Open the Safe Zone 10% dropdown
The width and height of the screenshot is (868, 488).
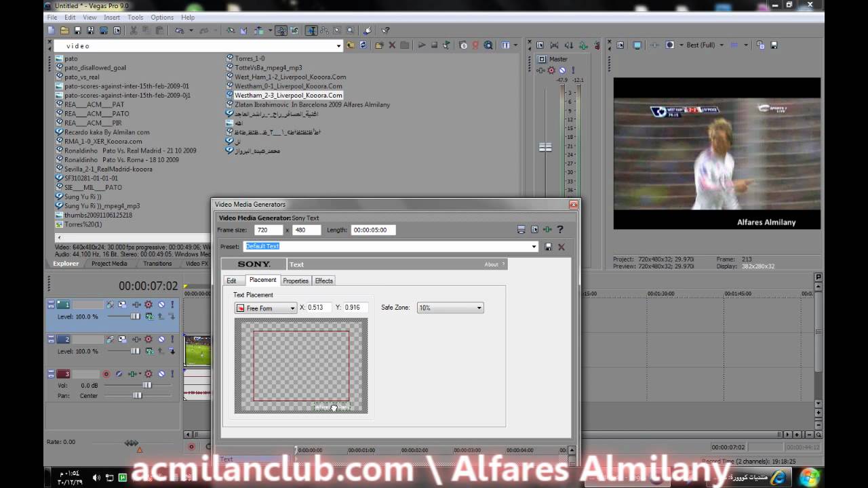point(479,308)
